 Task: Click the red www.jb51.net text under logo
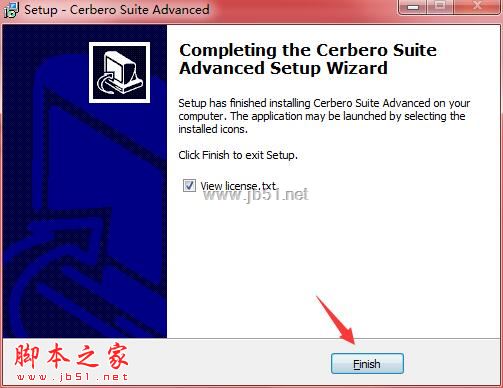[x=72, y=377]
